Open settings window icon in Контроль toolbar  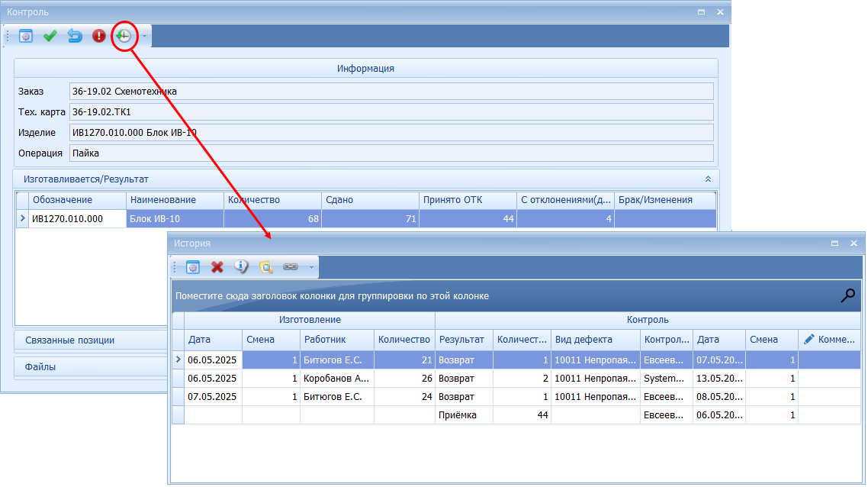point(26,36)
